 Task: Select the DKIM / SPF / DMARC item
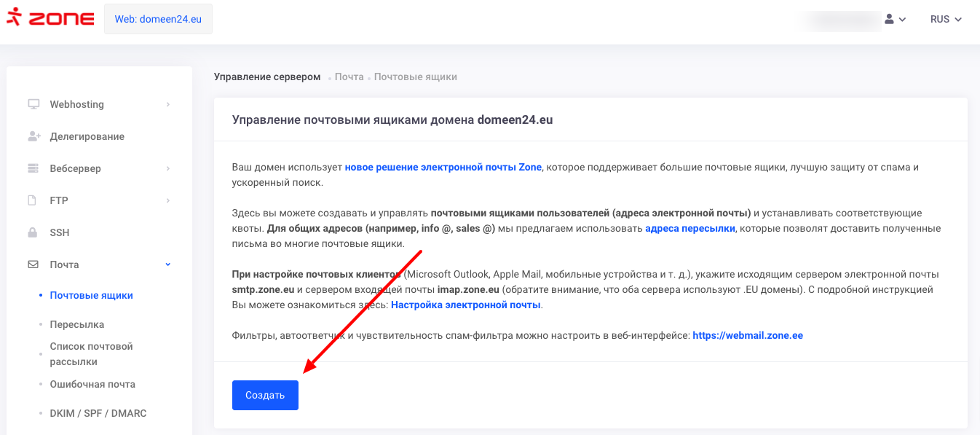point(98,413)
